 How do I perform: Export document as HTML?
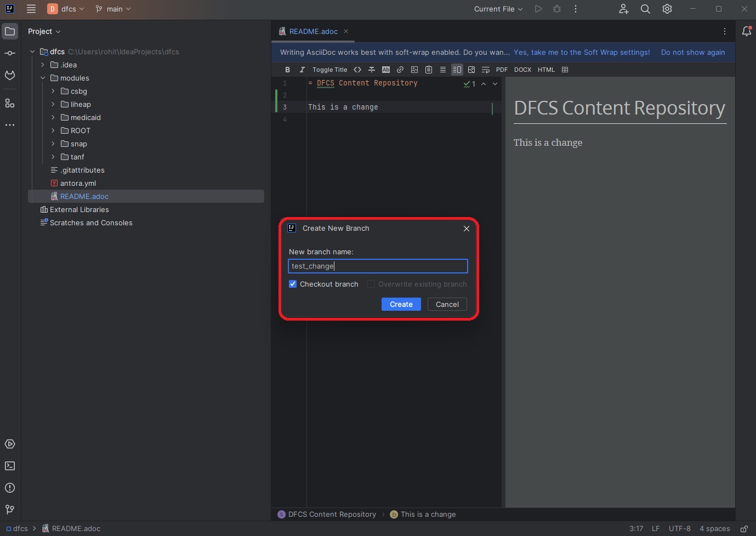click(546, 70)
